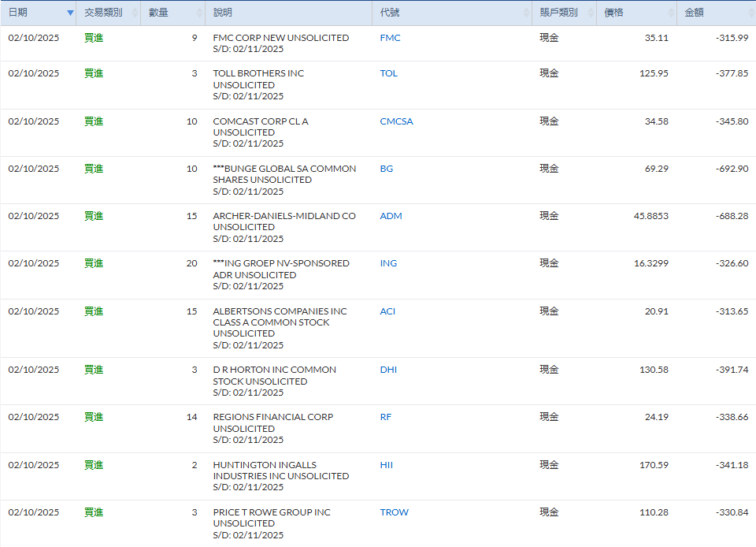Click the sort arrows in 賬戶類別 header
The height and width of the screenshot is (547, 756).
pyautogui.click(x=591, y=13)
